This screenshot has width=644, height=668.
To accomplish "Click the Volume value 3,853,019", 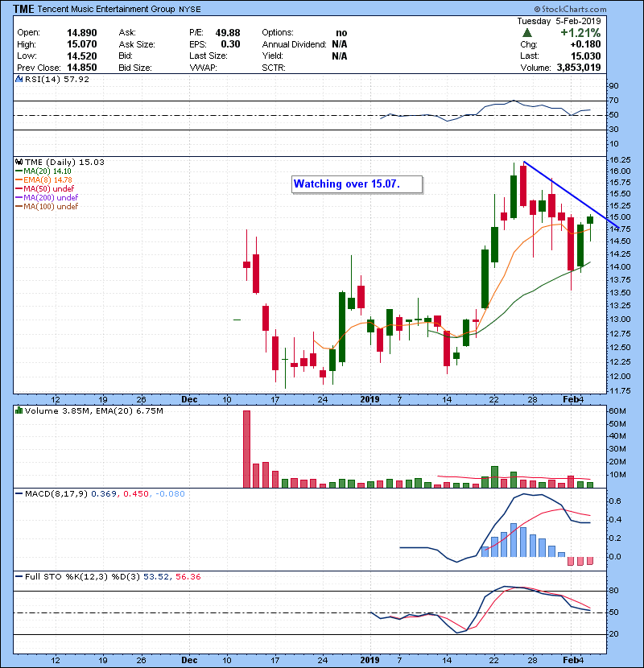I will (579, 68).
